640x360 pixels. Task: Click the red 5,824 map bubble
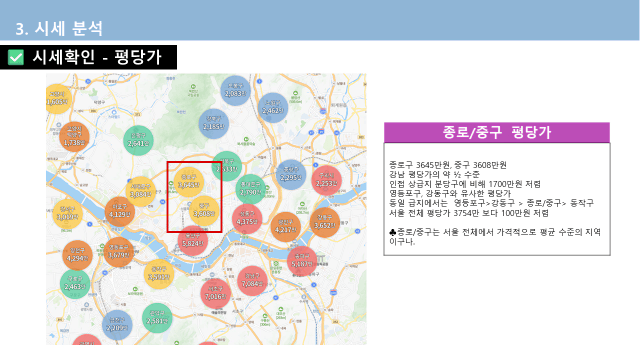tap(192, 241)
